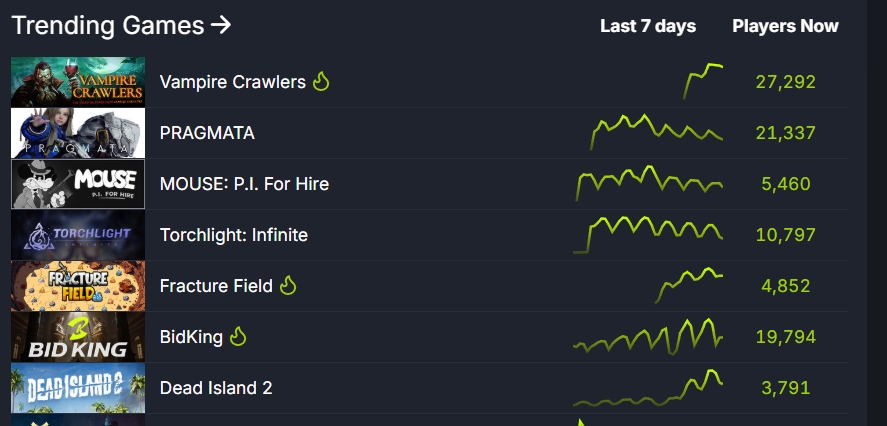Open the Vampire Crawlers game thumbnail
887x426 pixels.
tap(78, 82)
